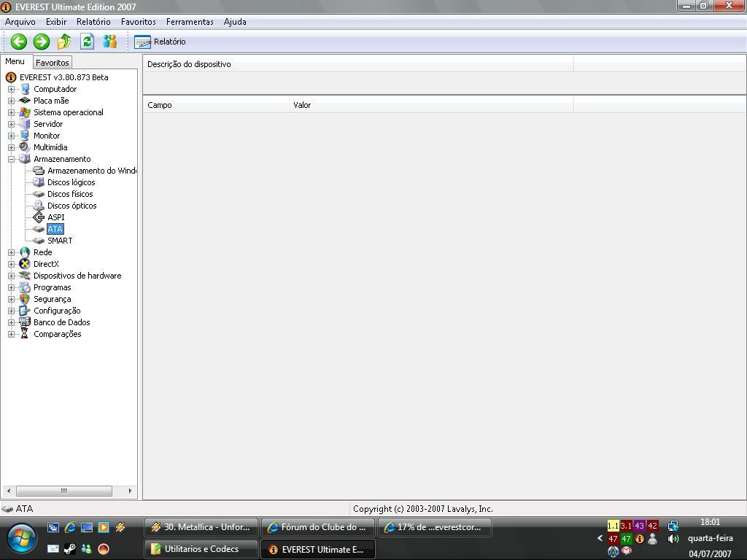
Task: Open the Favoritos menu in the menu bar
Action: coord(138,22)
